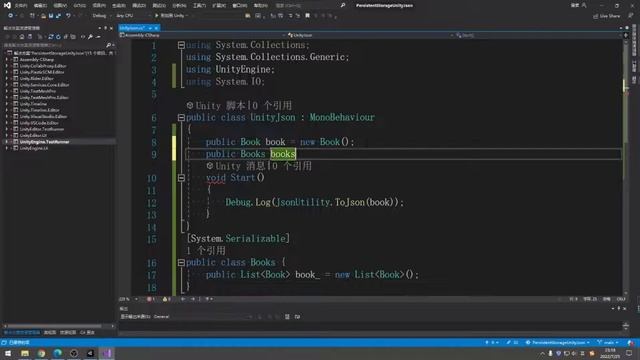Select UnityEditor.UI project

[x=33, y=135]
